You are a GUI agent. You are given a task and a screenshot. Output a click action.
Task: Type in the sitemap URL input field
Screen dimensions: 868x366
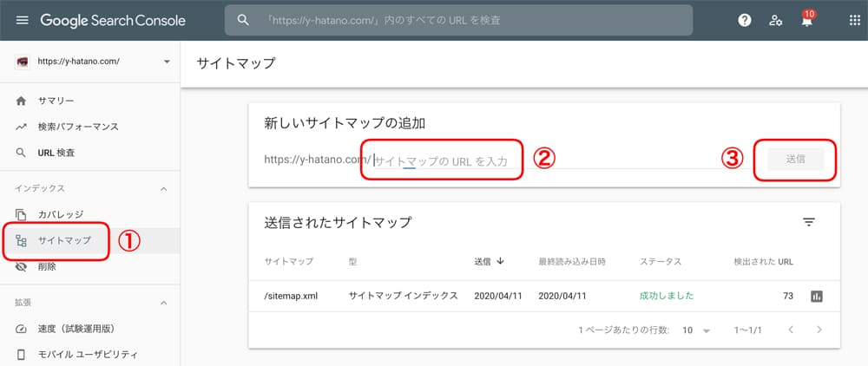[x=443, y=160]
